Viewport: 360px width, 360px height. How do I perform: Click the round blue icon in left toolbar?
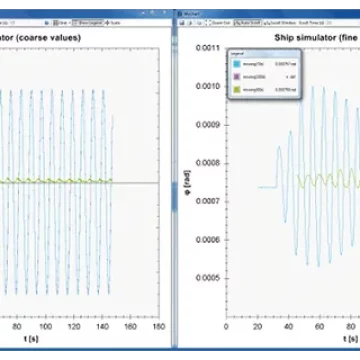point(47,23)
